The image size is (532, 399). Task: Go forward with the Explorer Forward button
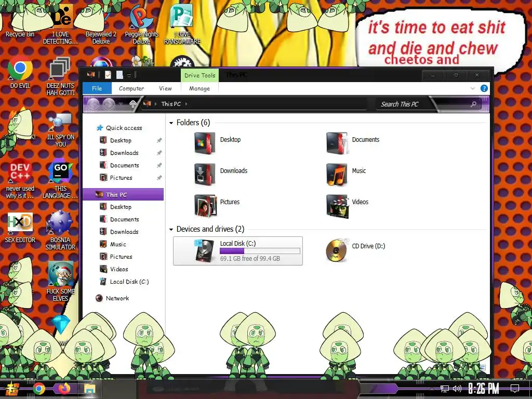(x=109, y=104)
